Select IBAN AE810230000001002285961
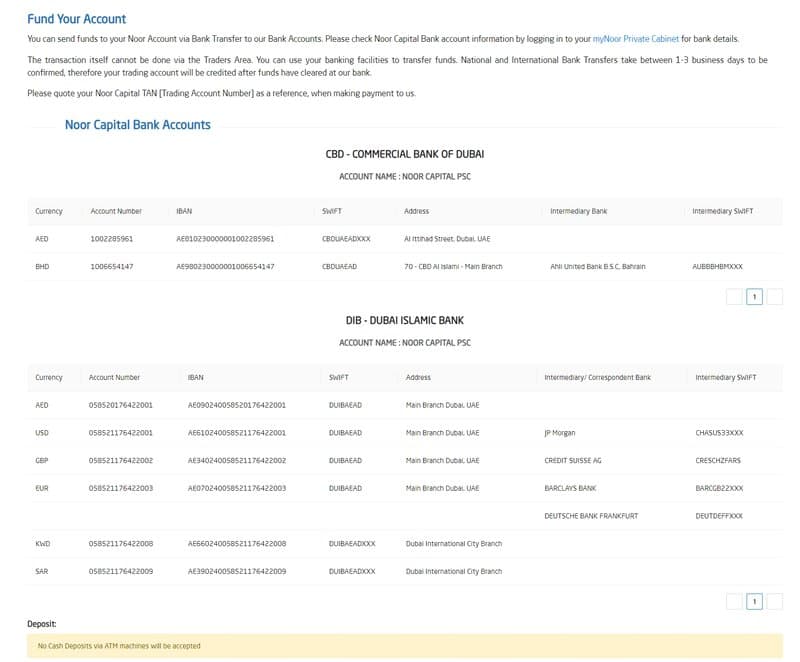 pos(225,239)
